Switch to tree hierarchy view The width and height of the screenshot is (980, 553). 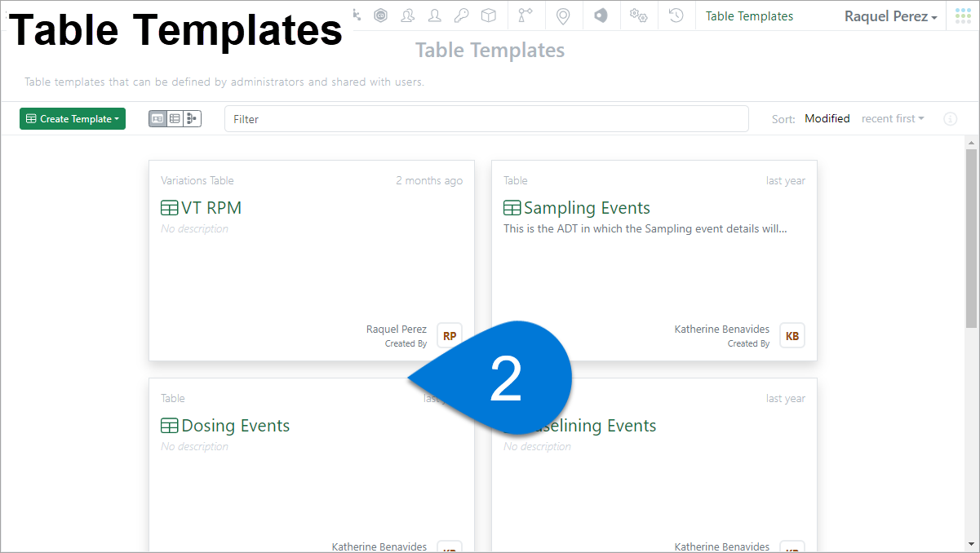[x=192, y=119]
